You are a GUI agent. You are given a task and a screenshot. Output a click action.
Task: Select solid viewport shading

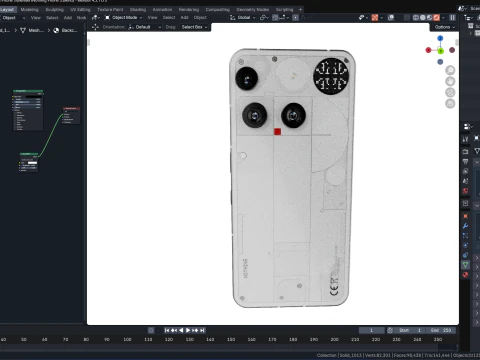point(423,18)
